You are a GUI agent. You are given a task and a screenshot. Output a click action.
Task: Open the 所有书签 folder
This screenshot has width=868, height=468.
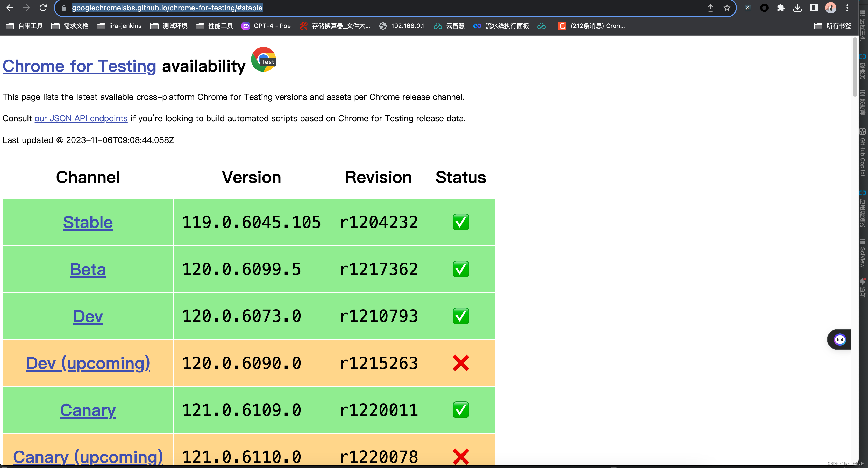833,26
